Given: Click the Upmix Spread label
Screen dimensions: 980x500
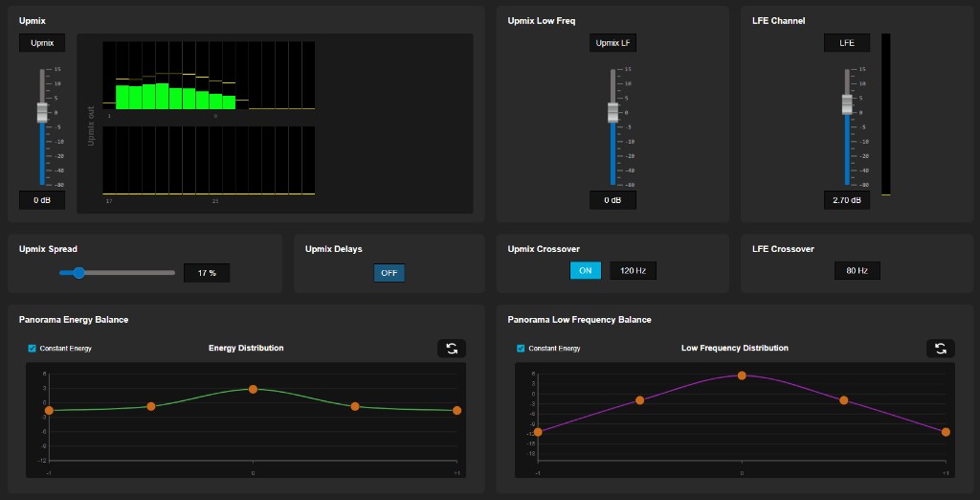Looking at the screenshot, I should [x=48, y=249].
